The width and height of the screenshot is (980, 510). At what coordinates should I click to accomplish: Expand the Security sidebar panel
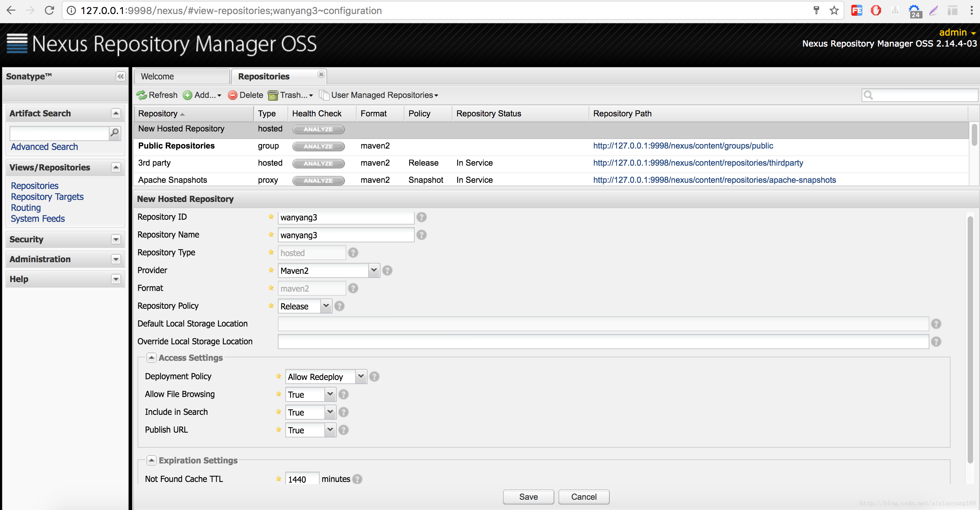pyautogui.click(x=116, y=239)
